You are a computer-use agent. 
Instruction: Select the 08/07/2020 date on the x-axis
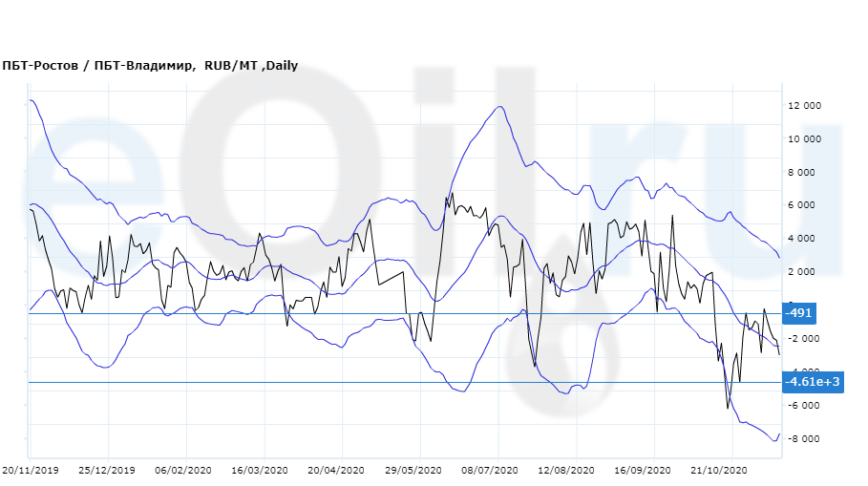[x=490, y=471]
